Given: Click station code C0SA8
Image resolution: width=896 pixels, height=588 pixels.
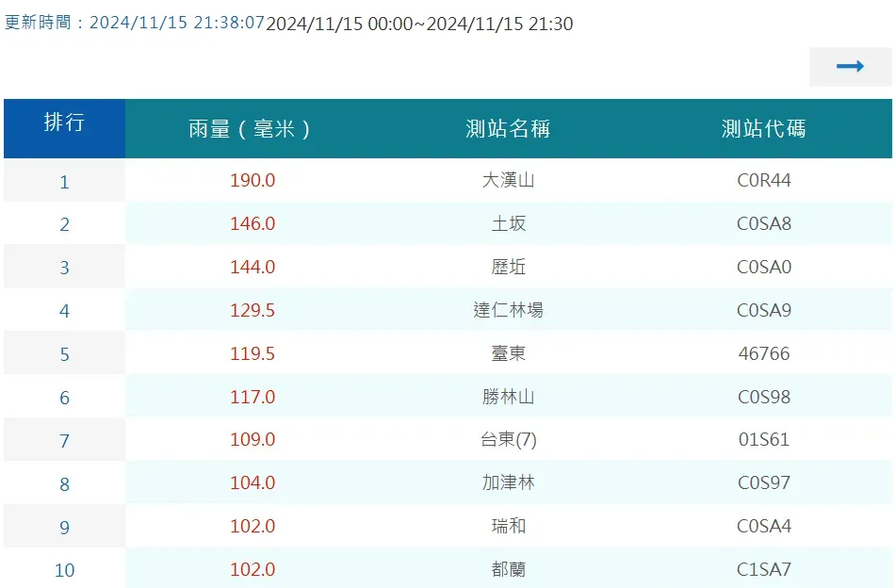Looking at the screenshot, I should (764, 223).
